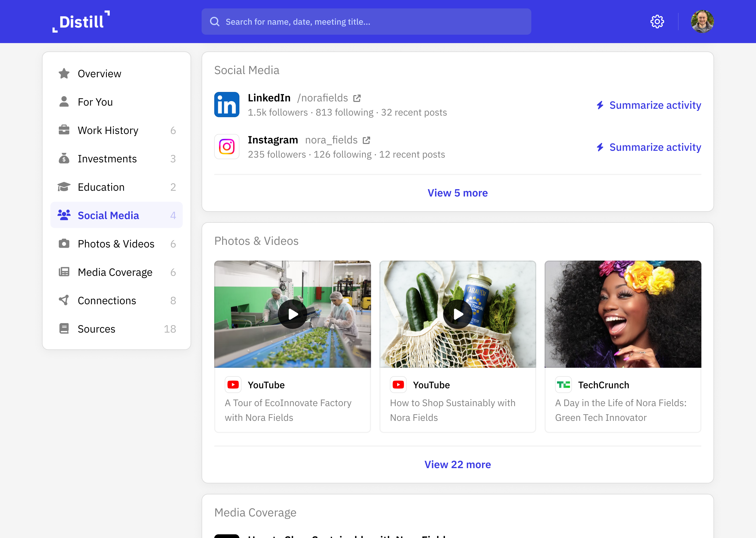Open Connections from the sidebar
Screen dimensions: 756x538
pyautogui.click(x=107, y=301)
